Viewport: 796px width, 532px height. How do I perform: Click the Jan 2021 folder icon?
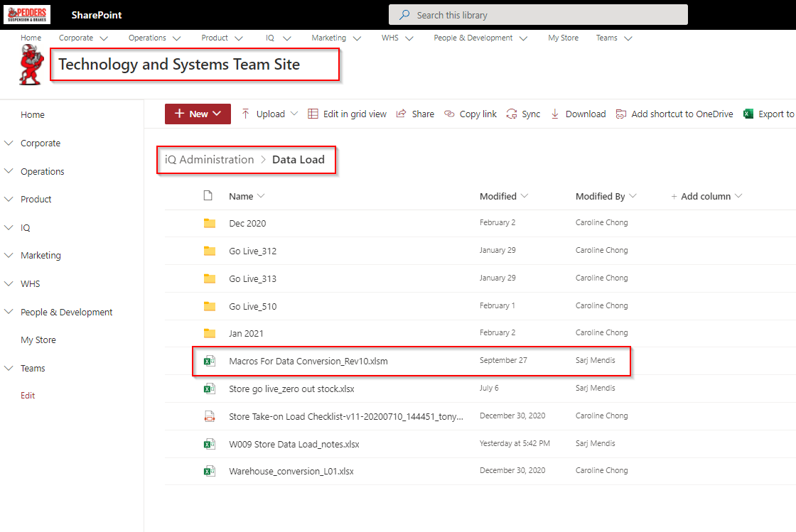pos(210,333)
